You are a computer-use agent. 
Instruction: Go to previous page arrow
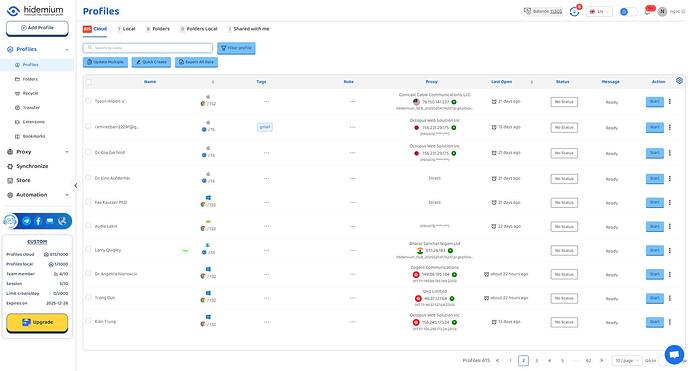(498, 360)
